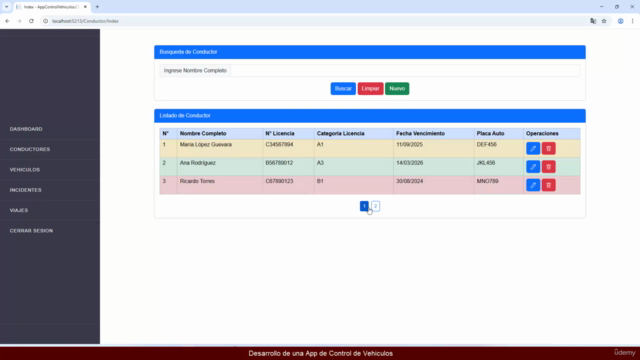Open VEHICULOS from the sidebar
640x360 pixels.
pyautogui.click(x=25, y=170)
